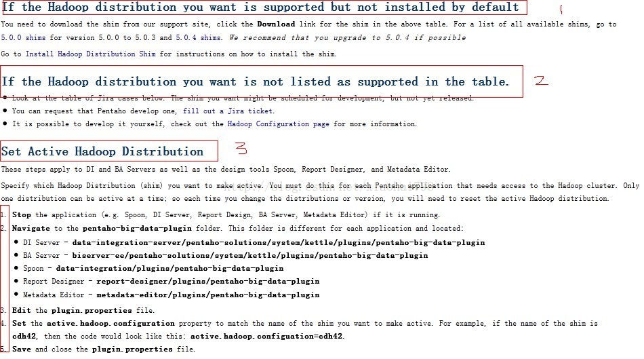This screenshot has width=644, height=359.
Task: Open the '5.0.0 shims' link
Action: [x=24, y=37]
